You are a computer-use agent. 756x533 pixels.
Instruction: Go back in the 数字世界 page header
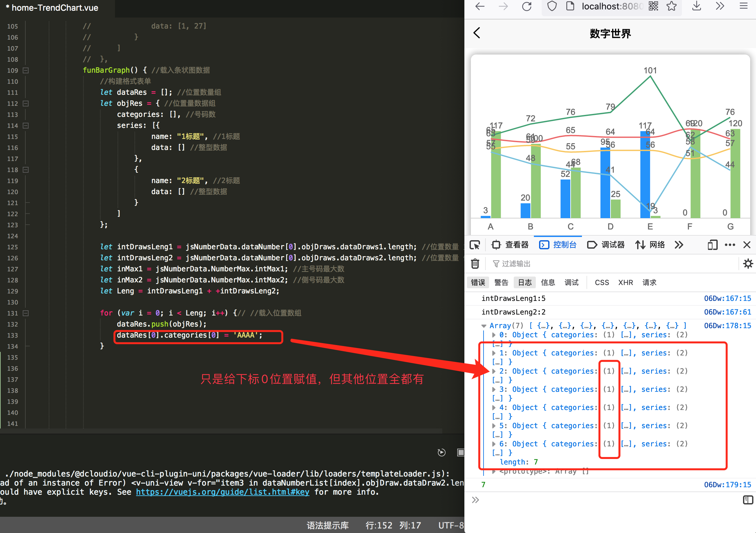(477, 33)
